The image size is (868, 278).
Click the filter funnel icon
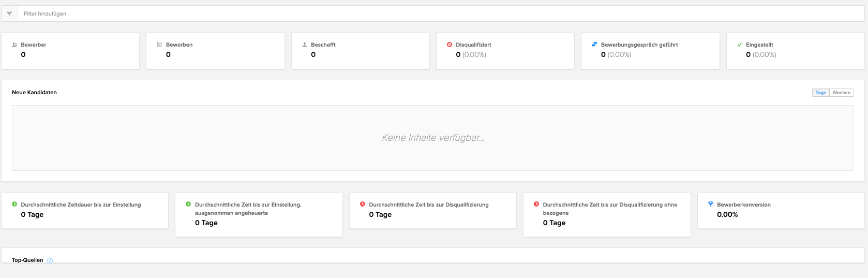click(x=9, y=13)
